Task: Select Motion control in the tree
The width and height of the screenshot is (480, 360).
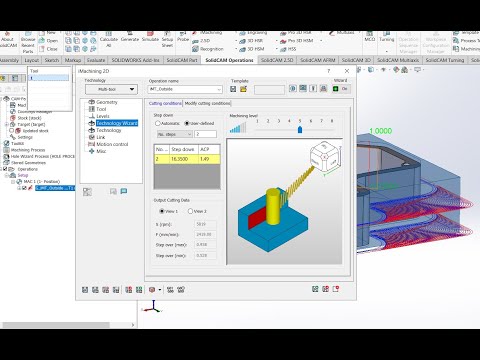Action: pos(112,144)
